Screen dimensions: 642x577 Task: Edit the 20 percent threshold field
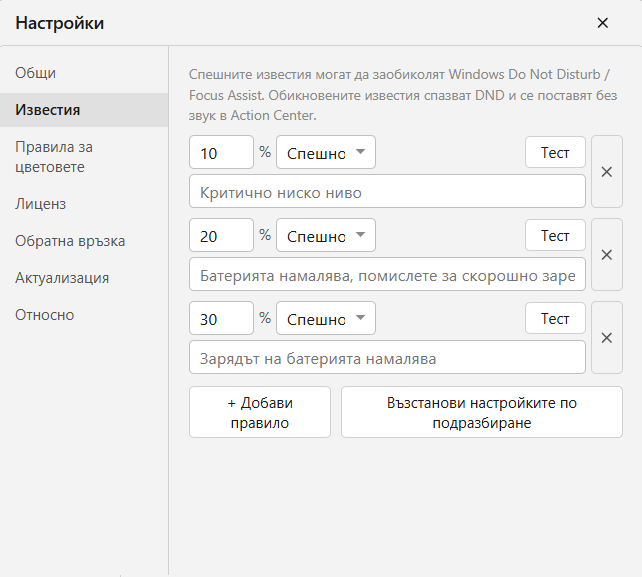tap(221, 235)
